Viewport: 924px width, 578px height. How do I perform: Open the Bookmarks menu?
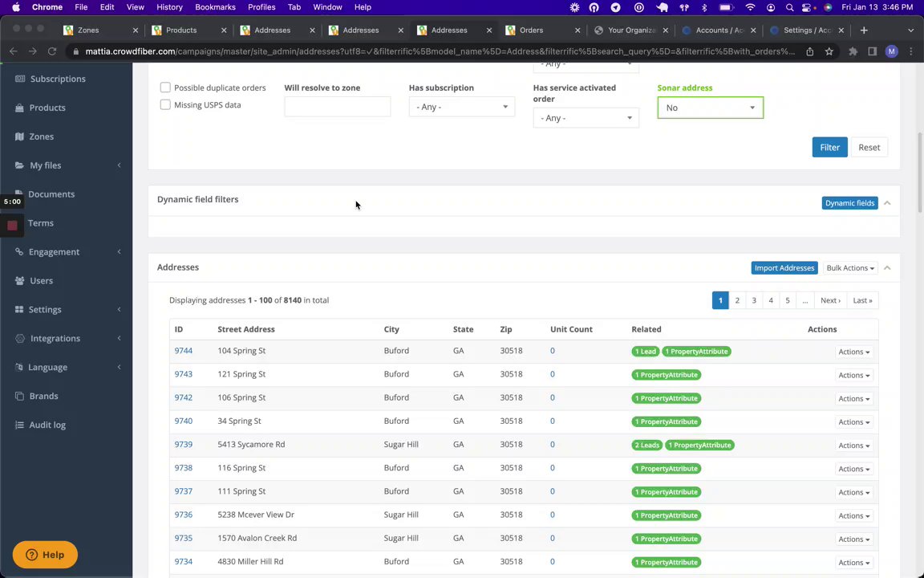[215, 7]
